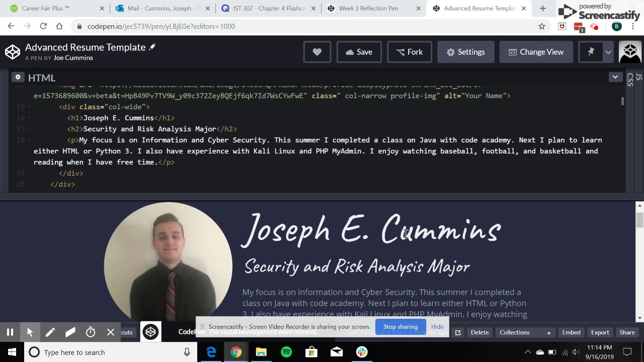Image resolution: width=644 pixels, height=362 pixels.
Task: Open Windows notification center
Action: point(627,352)
